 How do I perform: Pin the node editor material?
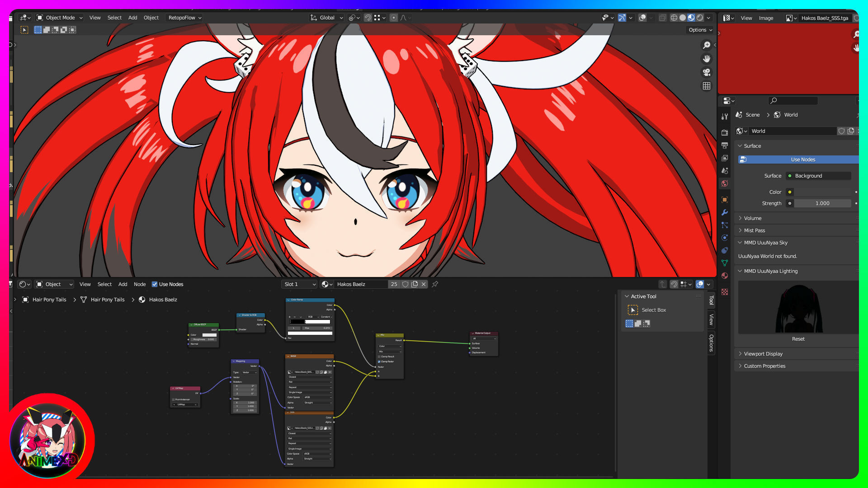tap(435, 284)
